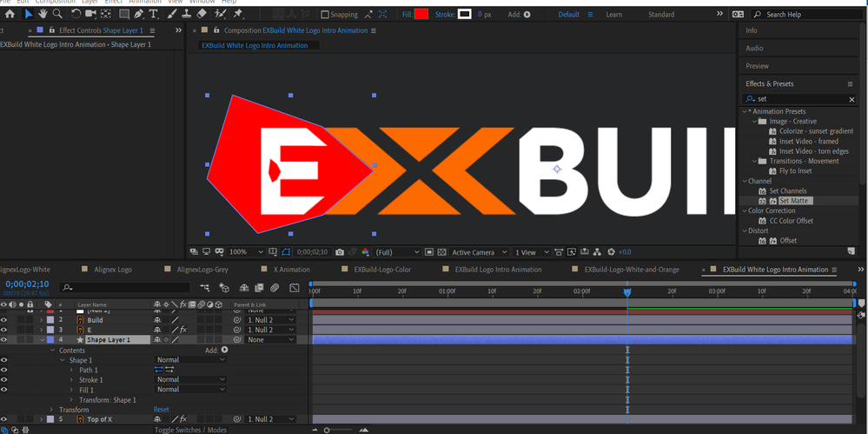Select the Pen tool

(139, 14)
